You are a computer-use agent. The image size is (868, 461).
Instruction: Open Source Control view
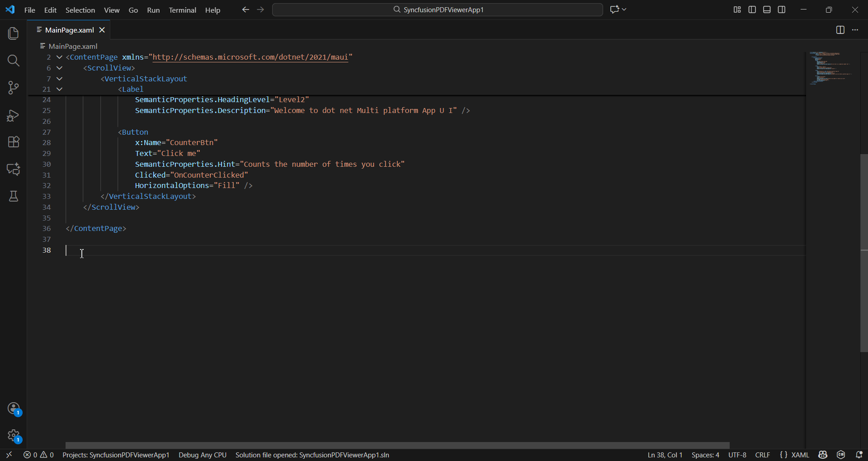click(14, 88)
